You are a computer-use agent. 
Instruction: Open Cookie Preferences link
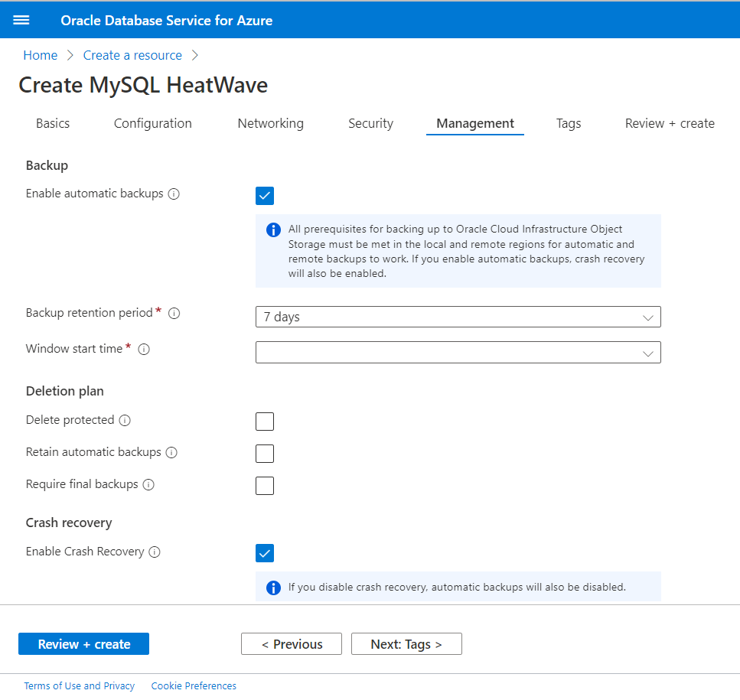194,686
